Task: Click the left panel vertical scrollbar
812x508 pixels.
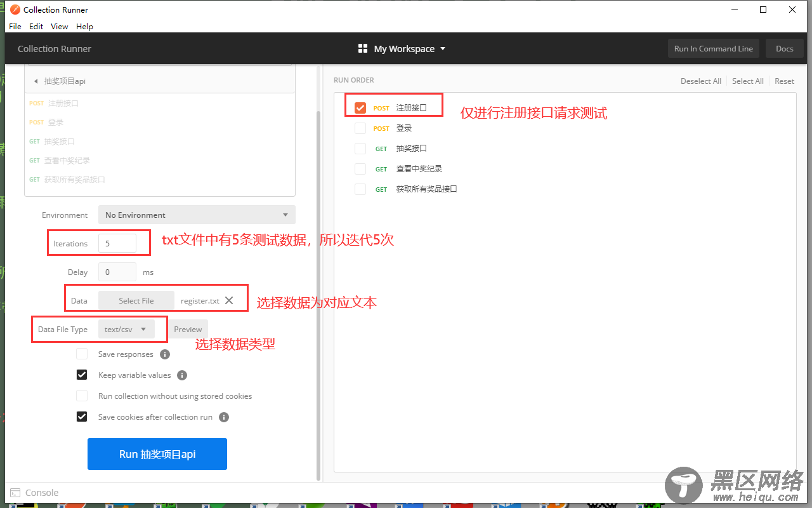Action: (x=318, y=295)
